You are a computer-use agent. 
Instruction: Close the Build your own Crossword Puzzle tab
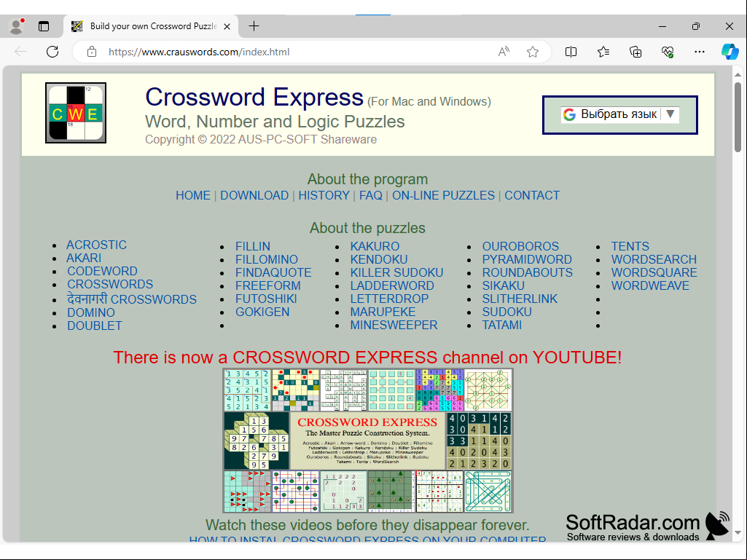pyautogui.click(x=227, y=26)
